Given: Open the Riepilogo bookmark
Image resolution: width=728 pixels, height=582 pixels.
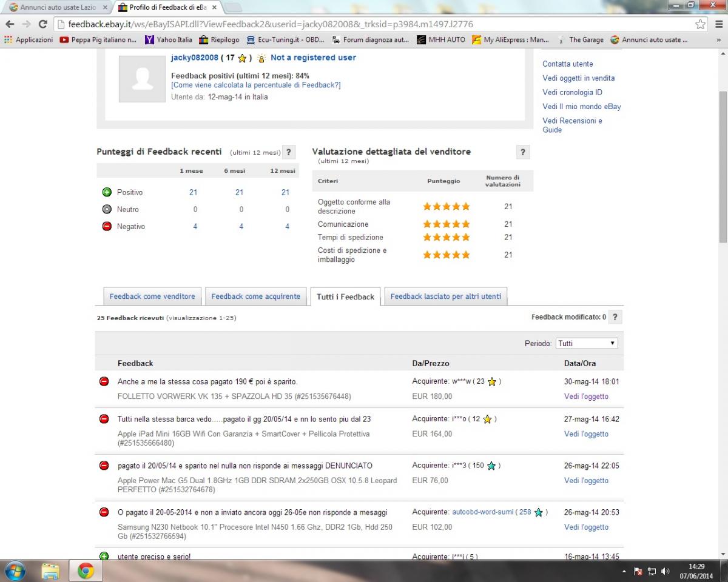Looking at the screenshot, I should [219, 40].
